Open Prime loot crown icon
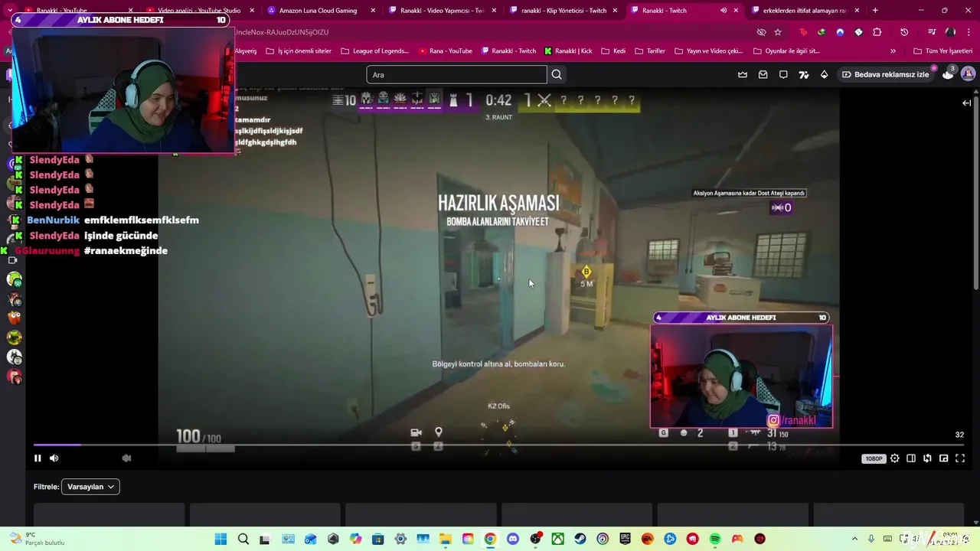 point(743,74)
